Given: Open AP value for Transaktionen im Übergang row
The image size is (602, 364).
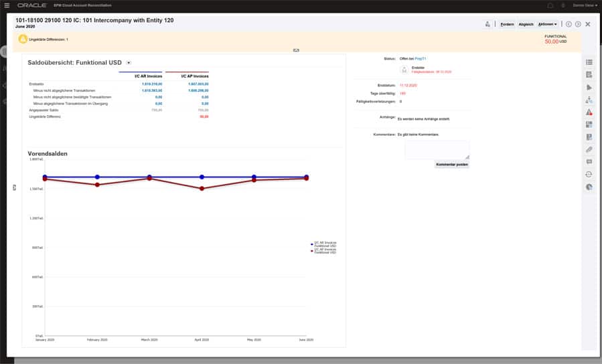Looking at the screenshot, I should pos(205,104).
